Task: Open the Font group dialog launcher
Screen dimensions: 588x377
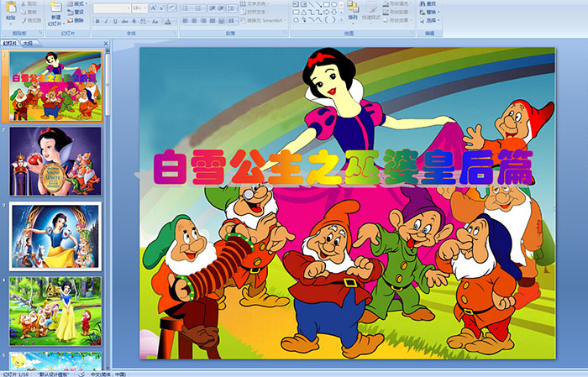Action: click(x=175, y=33)
